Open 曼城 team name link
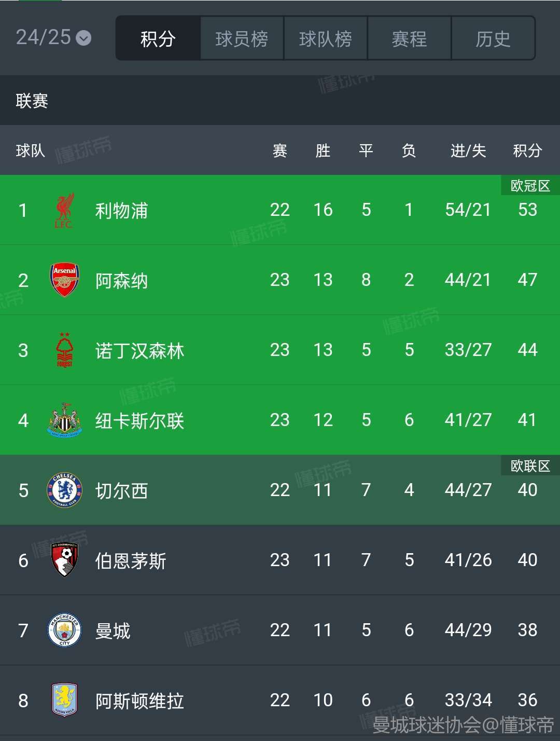 (x=113, y=631)
